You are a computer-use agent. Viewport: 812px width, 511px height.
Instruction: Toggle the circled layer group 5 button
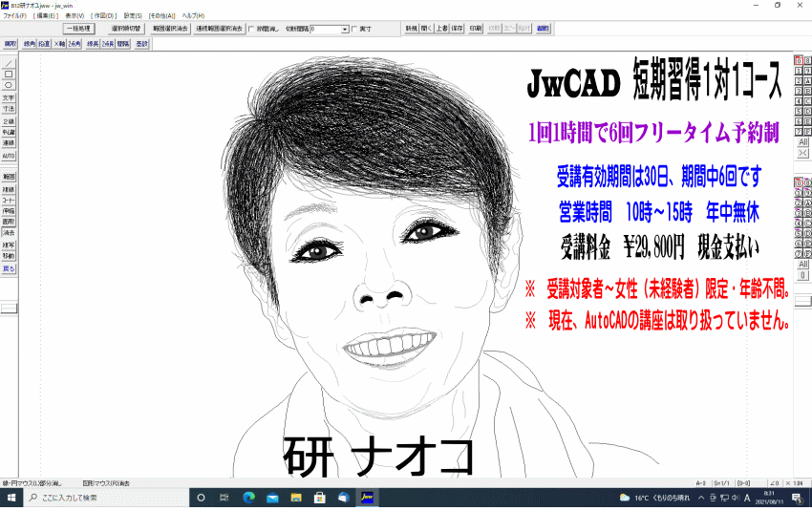pos(799,233)
